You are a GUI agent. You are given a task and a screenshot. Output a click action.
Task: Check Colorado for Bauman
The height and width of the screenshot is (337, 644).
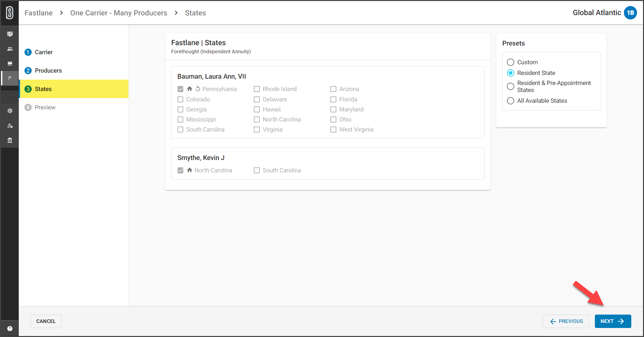[x=181, y=99]
